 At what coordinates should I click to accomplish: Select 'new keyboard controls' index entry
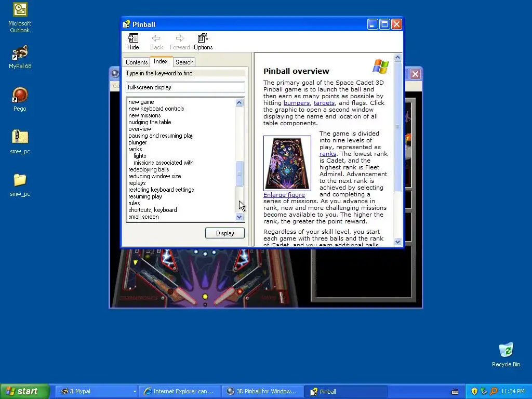(156, 109)
